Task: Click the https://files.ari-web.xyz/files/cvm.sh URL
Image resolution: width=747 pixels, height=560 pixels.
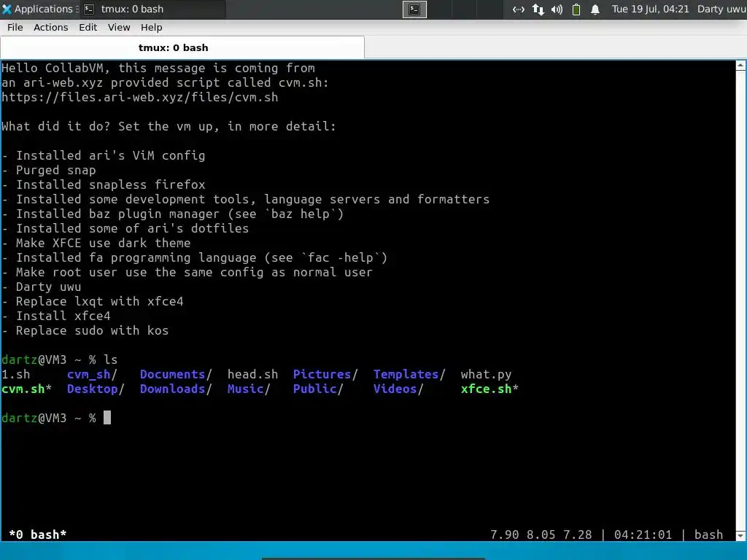Action: click(x=139, y=97)
